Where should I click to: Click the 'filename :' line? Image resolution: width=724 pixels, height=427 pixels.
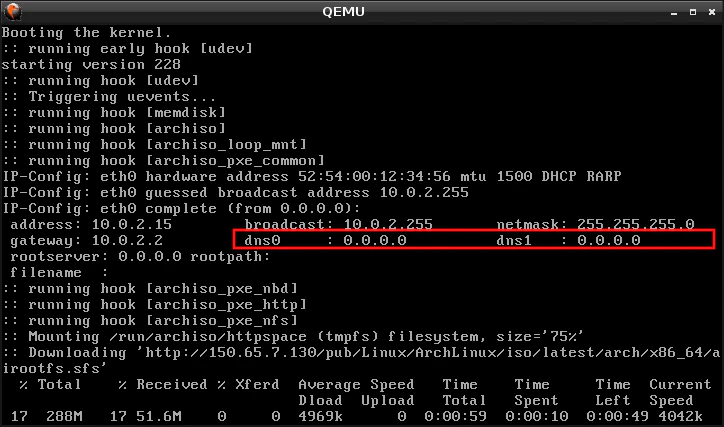[x=59, y=273]
